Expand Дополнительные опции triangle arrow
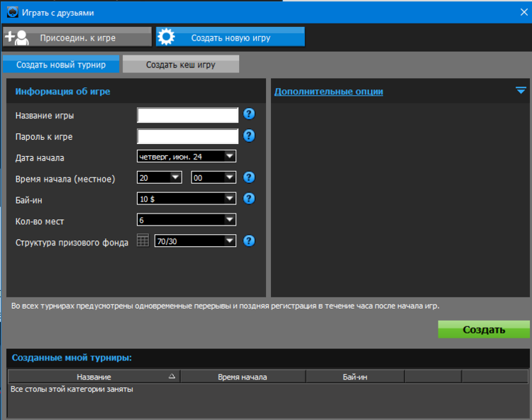This screenshot has width=532, height=420. (521, 90)
